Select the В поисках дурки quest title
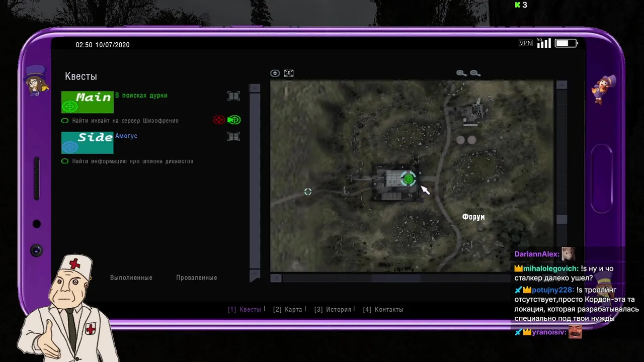Screen dimensions: 644x362 141,96
